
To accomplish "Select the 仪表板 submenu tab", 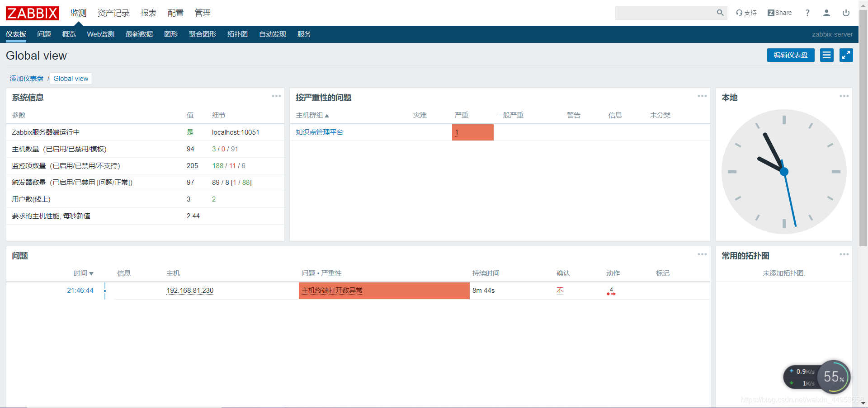I will [16, 34].
